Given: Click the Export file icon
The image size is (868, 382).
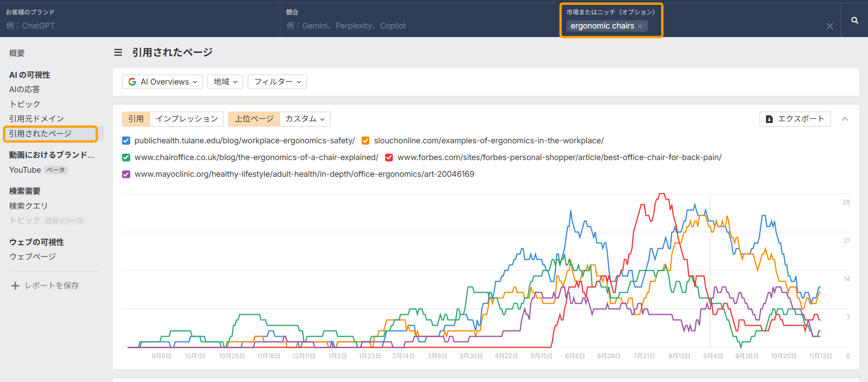Looking at the screenshot, I should tap(769, 119).
